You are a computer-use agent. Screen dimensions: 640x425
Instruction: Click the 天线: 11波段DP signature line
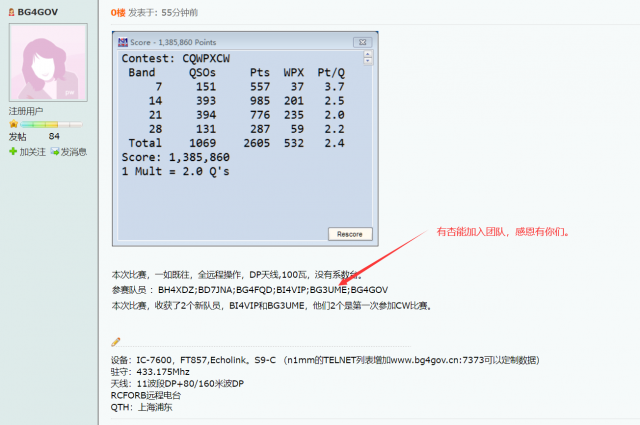pos(177,384)
